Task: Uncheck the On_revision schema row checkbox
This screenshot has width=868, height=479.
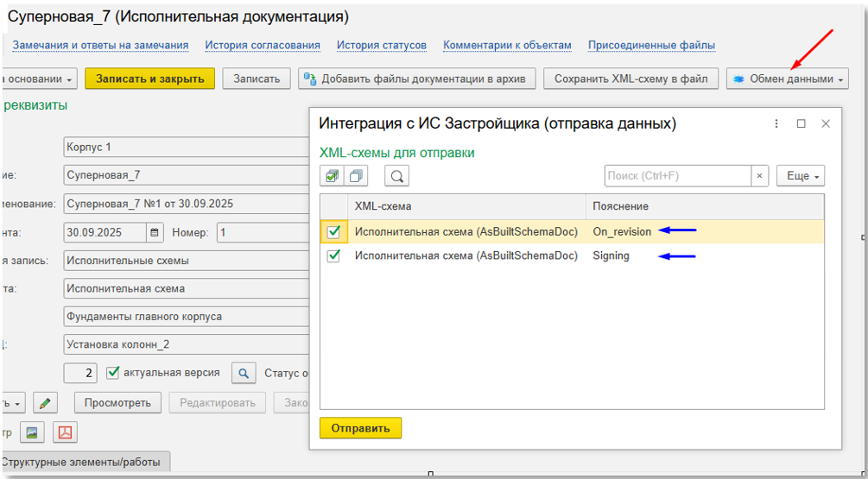Action: point(333,231)
